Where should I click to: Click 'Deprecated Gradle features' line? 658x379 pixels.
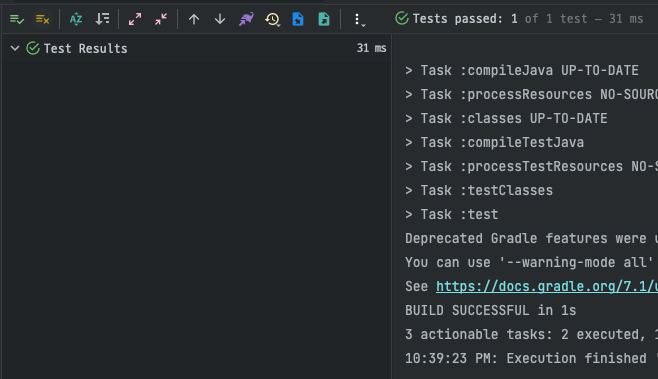pos(531,238)
